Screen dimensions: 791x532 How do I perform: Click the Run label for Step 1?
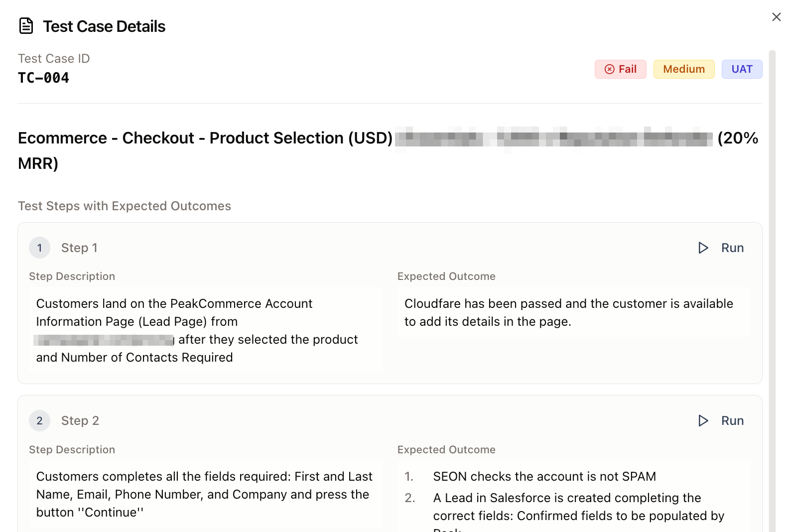pyautogui.click(x=732, y=248)
